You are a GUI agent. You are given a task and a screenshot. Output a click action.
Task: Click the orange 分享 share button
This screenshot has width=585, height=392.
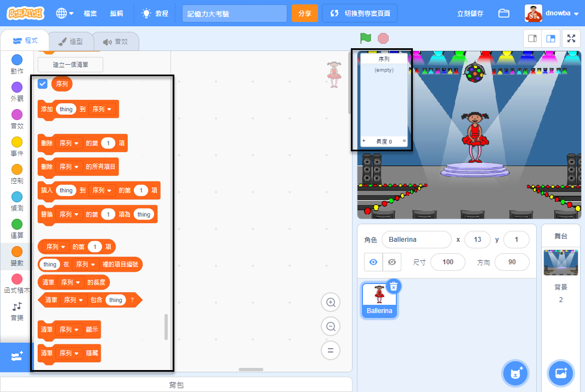(304, 13)
